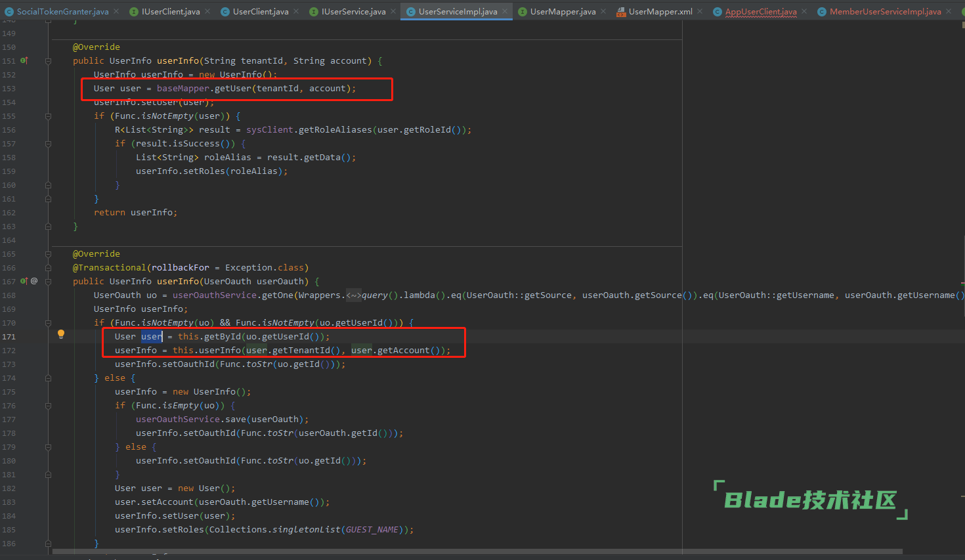This screenshot has width=965, height=560.
Task: Close the IUserService.java tab
Action: click(393, 11)
